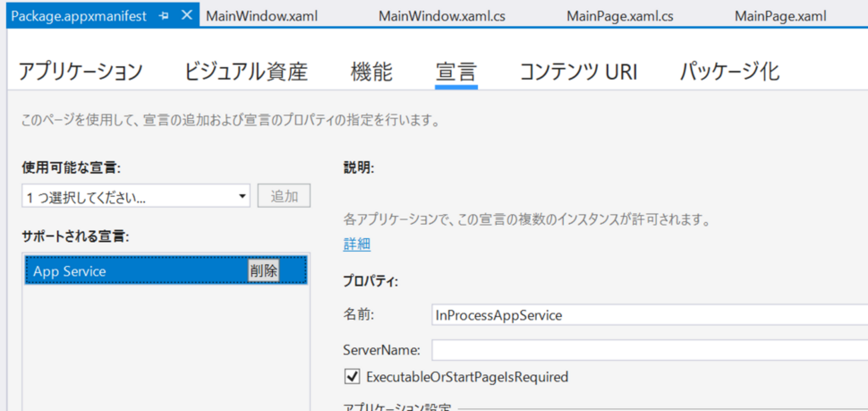Pin the Package.appxmanifest tab
This screenshot has width=868, height=411.
(x=164, y=16)
